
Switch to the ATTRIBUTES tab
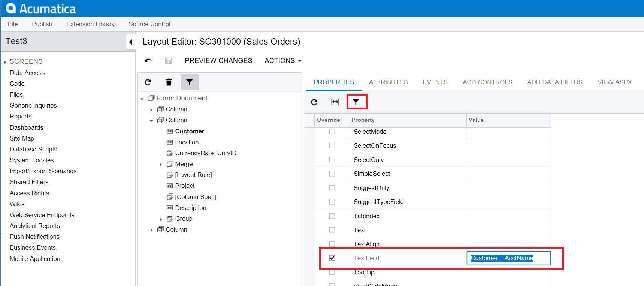point(388,82)
